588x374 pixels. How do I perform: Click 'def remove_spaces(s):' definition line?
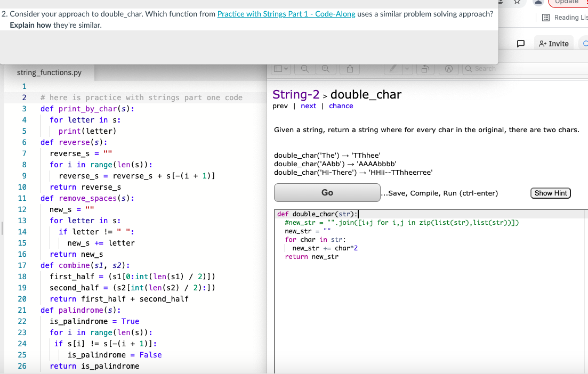[x=87, y=198]
